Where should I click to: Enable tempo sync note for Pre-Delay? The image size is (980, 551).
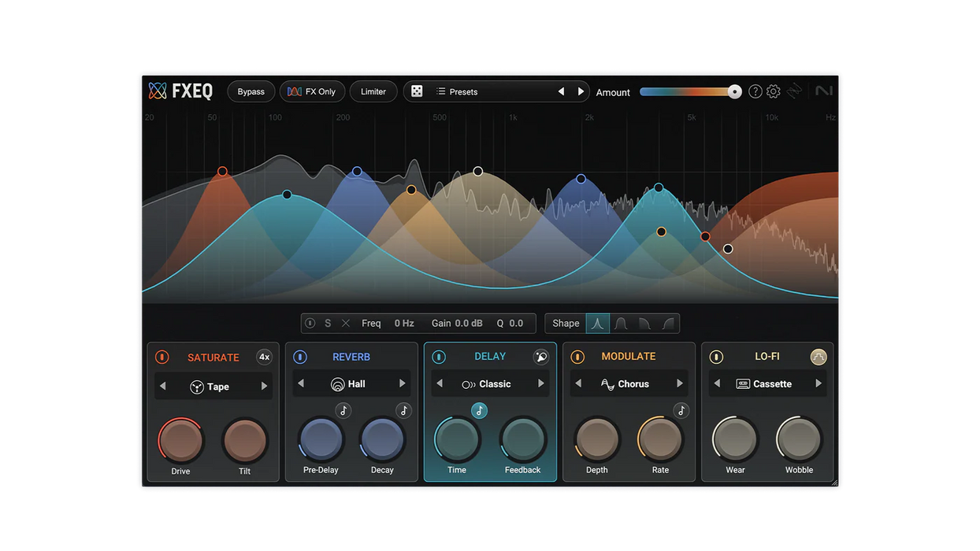click(343, 410)
